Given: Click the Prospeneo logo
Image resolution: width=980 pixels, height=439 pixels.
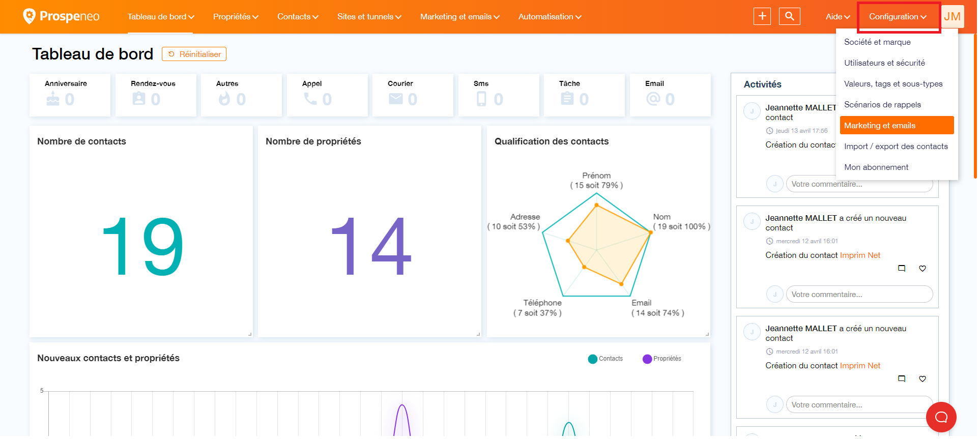Looking at the screenshot, I should pos(61,16).
